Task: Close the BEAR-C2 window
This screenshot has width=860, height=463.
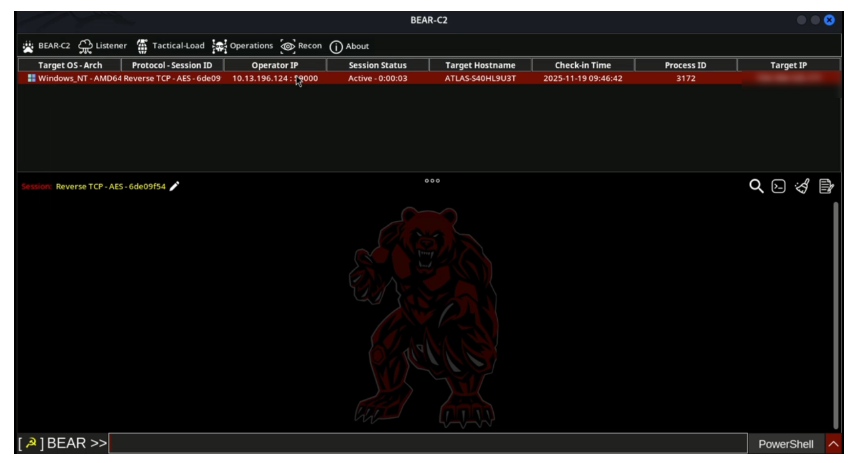Action: click(x=829, y=20)
